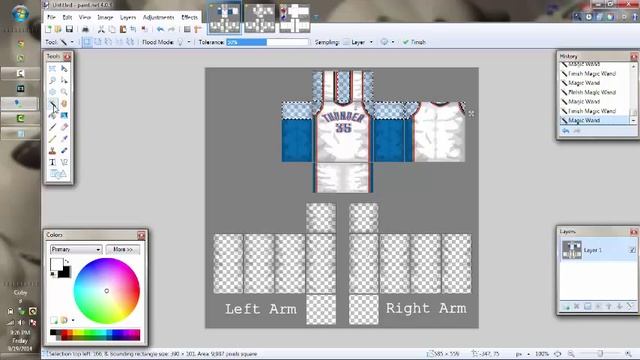
Task: Select the Recolor tool
Action: coord(64,151)
